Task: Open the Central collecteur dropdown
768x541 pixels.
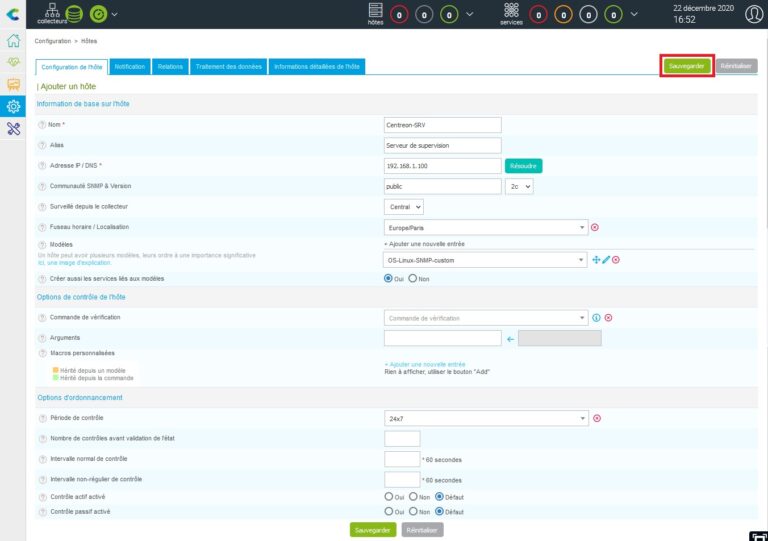Action: click(404, 207)
